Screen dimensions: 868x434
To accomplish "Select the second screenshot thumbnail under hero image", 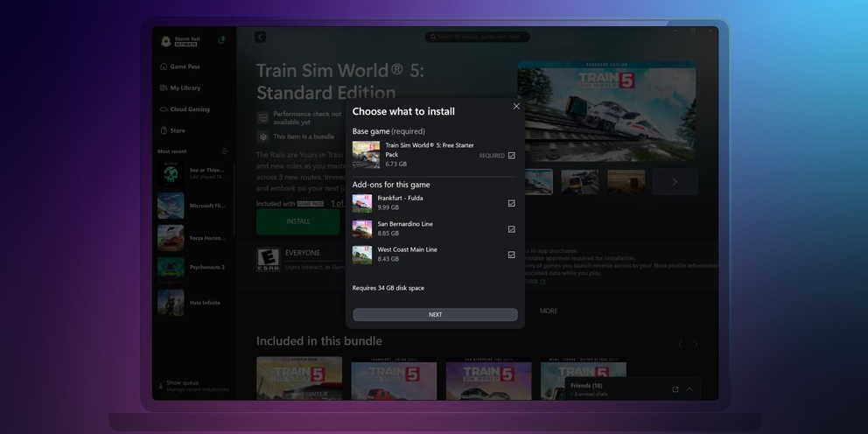I will (579, 182).
